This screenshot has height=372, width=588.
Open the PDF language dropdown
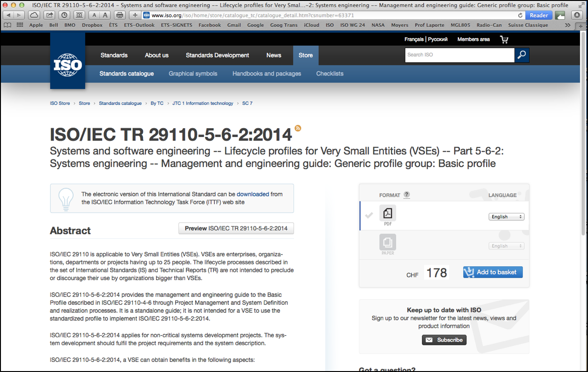[506, 217]
